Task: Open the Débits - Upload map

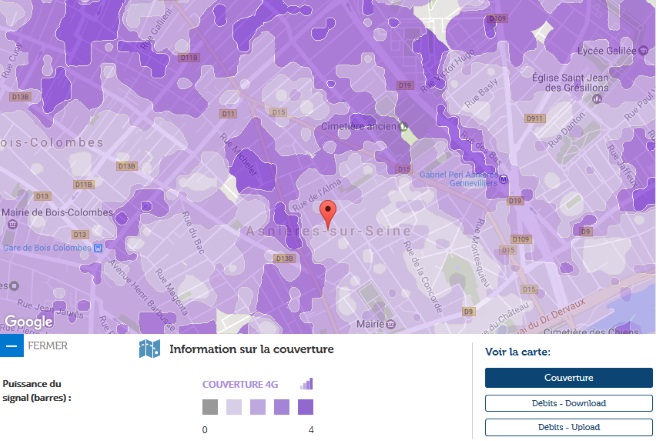Action: tap(569, 427)
